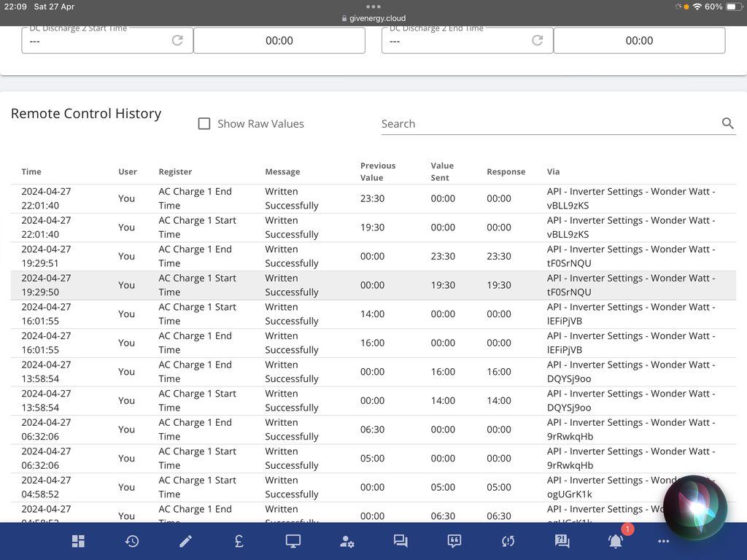Sort the table by the Register column header
This screenshot has width=747, height=560.
coord(175,172)
